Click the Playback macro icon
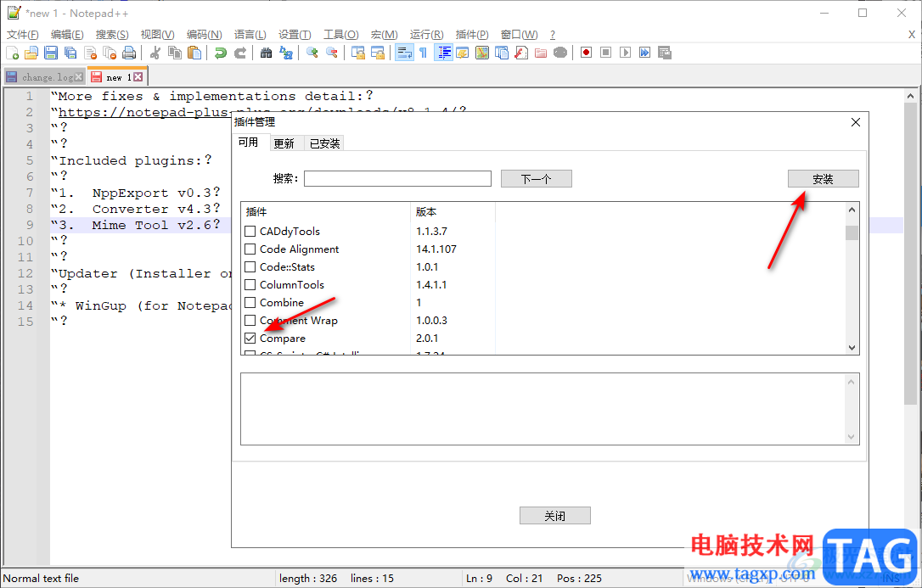The width and height of the screenshot is (922, 588). (x=626, y=53)
